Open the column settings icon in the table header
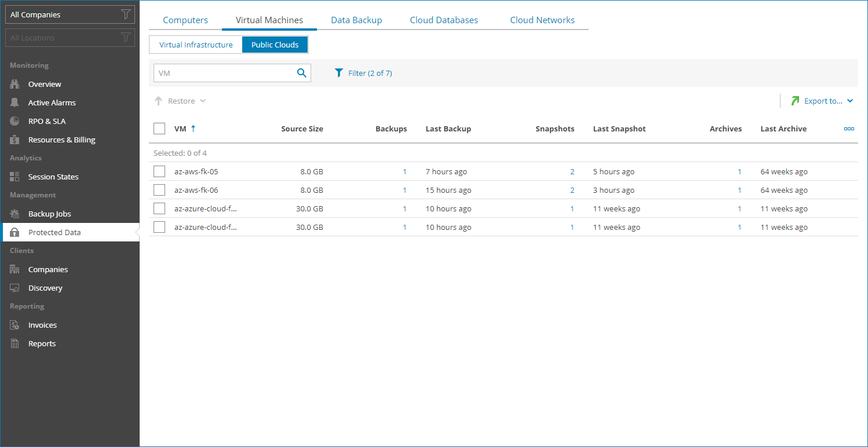Viewport: 868px width, 447px height. click(x=848, y=129)
